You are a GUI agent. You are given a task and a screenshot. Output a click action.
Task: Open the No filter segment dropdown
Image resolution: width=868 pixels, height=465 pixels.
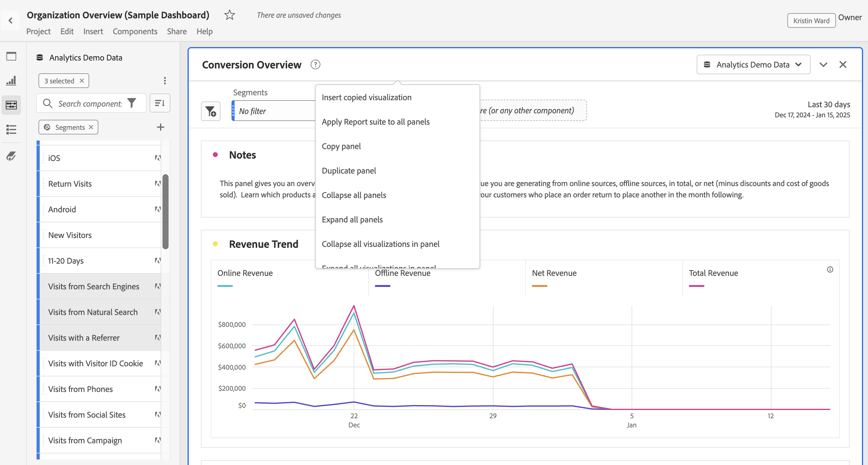[x=273, y=111]
